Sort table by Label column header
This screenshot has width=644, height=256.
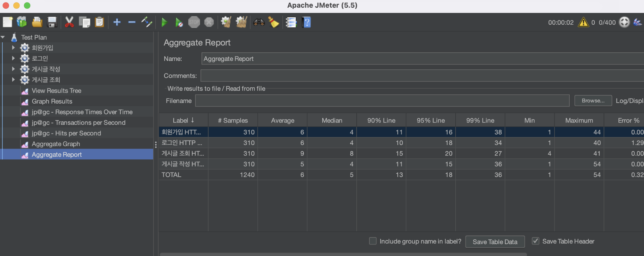pyautogui.click(x=184, y=120)
